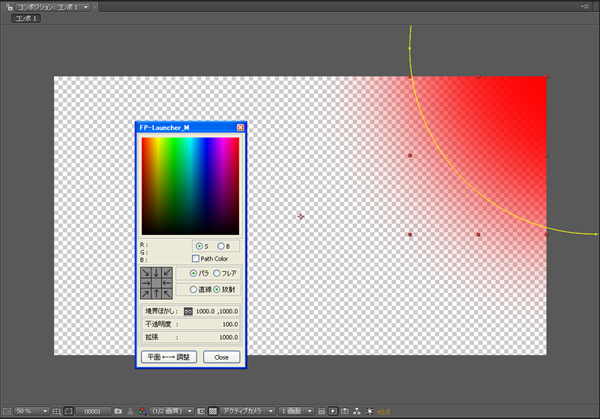Click the reset exposure icon
Image resolution: width=600 pixels, height=419 pixels.
coord(369,411)
